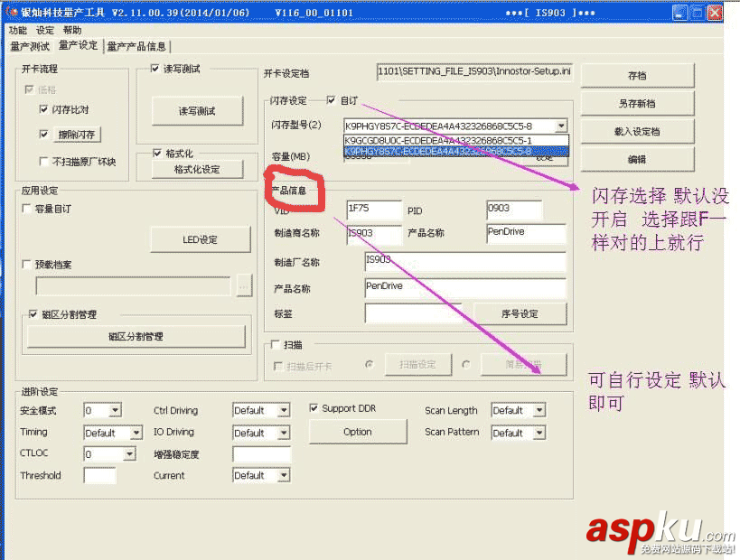
Task: Toggle the 读写测试 checkbox
Action: (155, 69)
